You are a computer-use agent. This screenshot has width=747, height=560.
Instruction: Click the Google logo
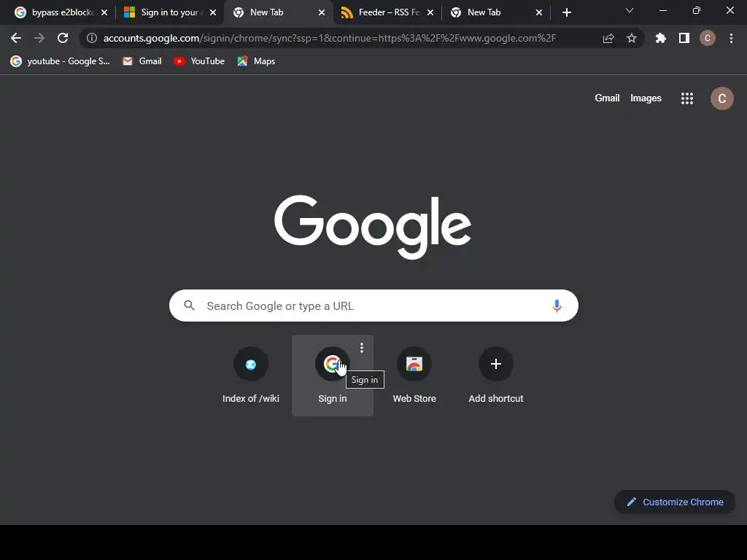click(x=373, y=227)
